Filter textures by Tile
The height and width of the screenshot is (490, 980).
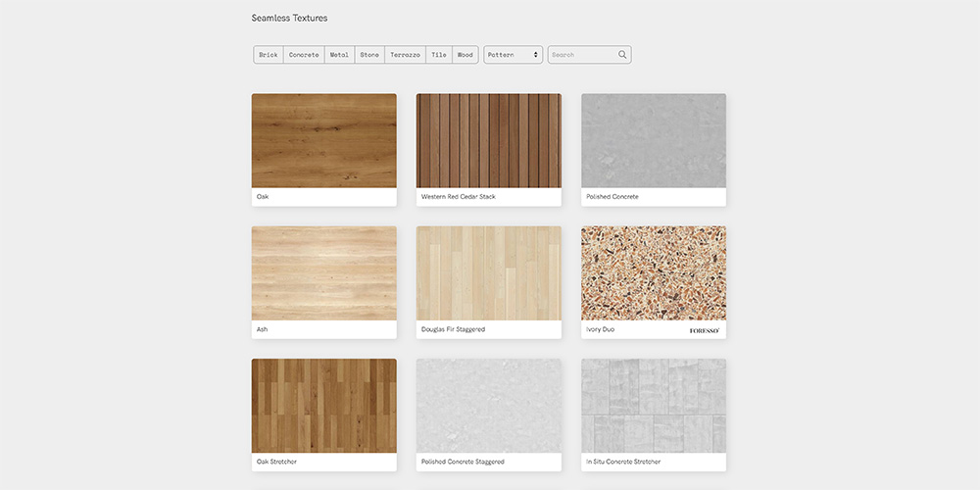(439, 54)
